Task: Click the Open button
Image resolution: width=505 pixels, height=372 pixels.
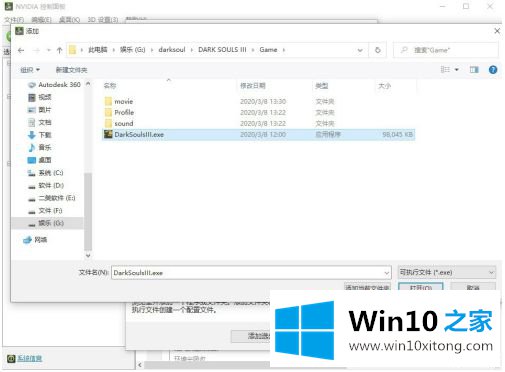Action: [x=421, y=287]
